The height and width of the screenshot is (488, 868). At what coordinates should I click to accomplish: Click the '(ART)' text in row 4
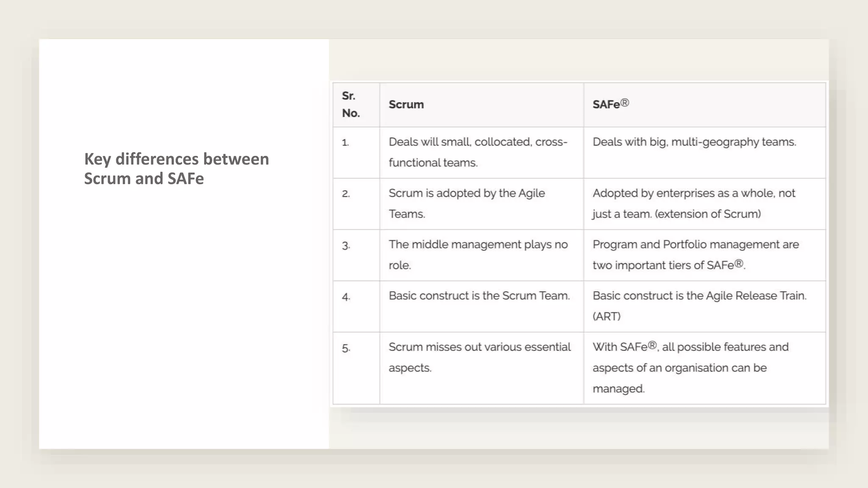pos(606,316)
